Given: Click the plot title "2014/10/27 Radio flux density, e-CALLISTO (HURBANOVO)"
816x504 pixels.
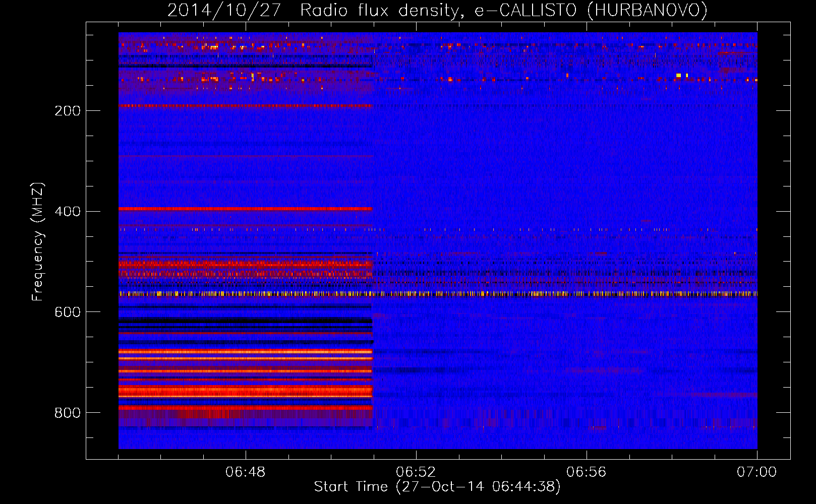Looking at the screenshot, I should point(437,11).
